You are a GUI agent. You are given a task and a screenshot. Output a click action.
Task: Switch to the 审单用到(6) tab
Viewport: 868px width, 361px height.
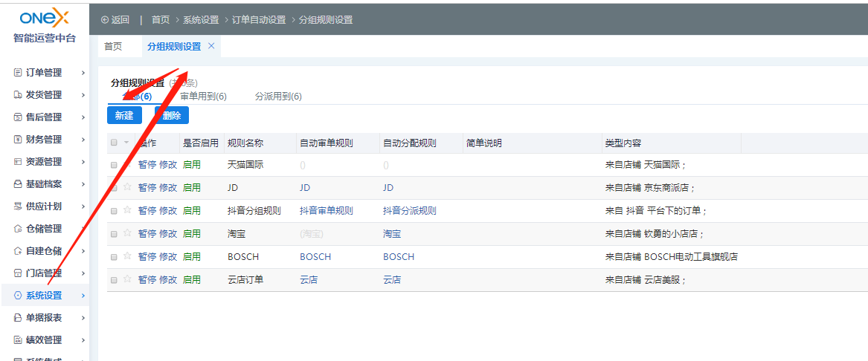coord(203,97)
